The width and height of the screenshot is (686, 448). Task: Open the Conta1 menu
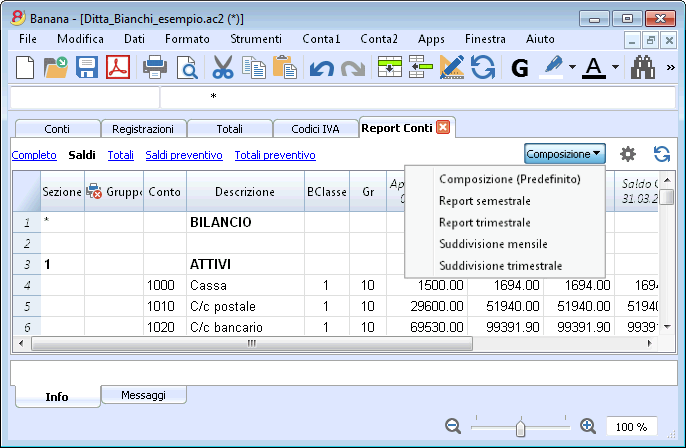[321, 39]
